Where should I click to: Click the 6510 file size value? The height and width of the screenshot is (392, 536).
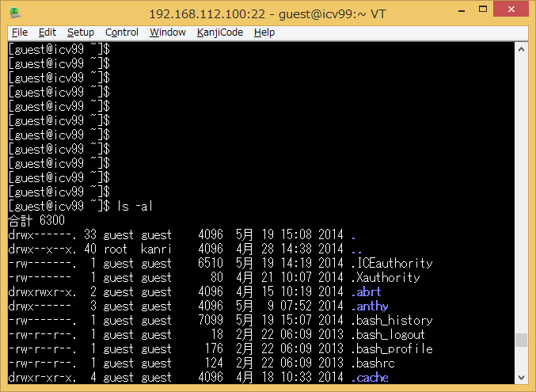pos(211,263)
